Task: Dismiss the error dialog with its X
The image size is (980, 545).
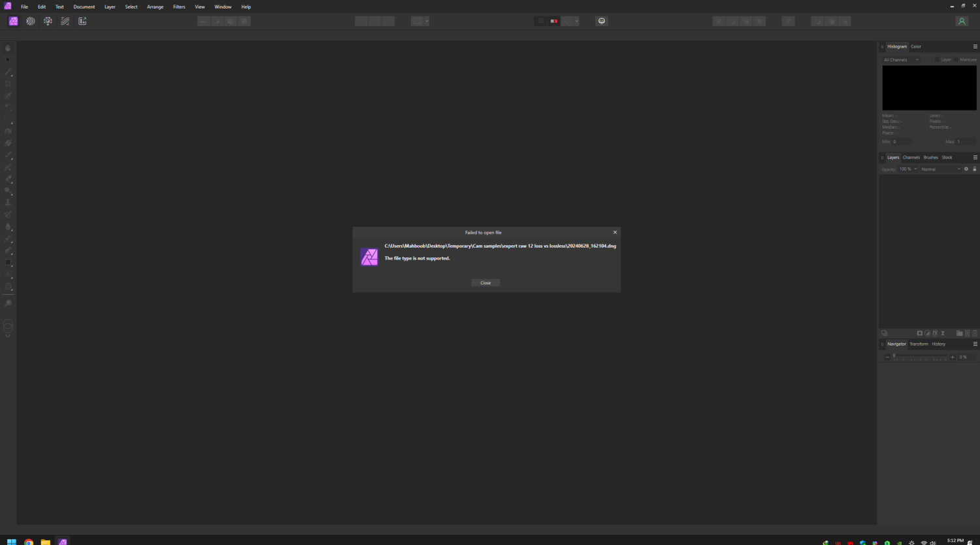Action: point(615,232)
